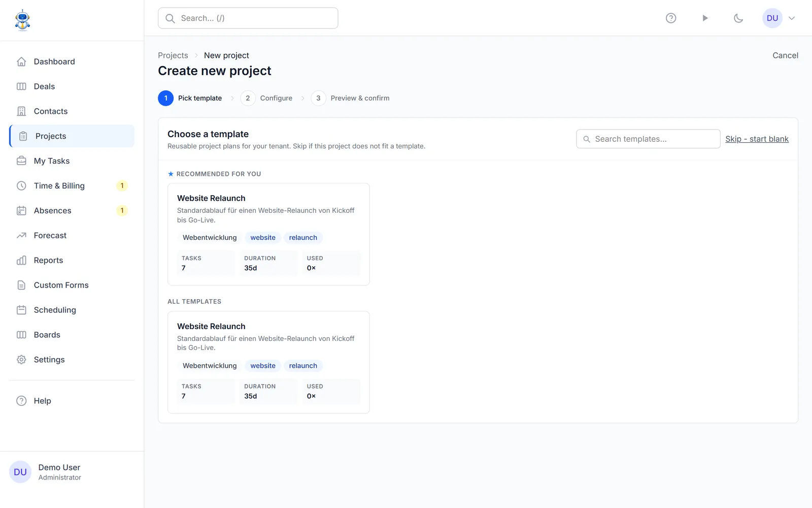Image resolution: width=812 pixels, height=508 pixels.
Task: Cancel the new project creation
Action: tap(785, 55)
